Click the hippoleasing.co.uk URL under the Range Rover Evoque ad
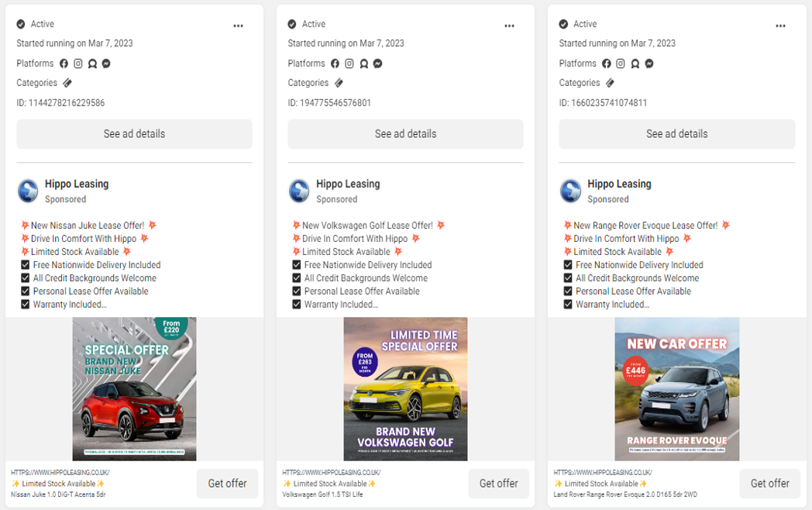 (x=603, y=473)
